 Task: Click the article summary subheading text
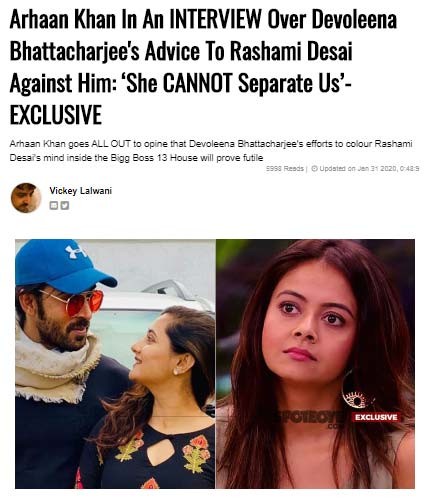(x=211, y=151)
